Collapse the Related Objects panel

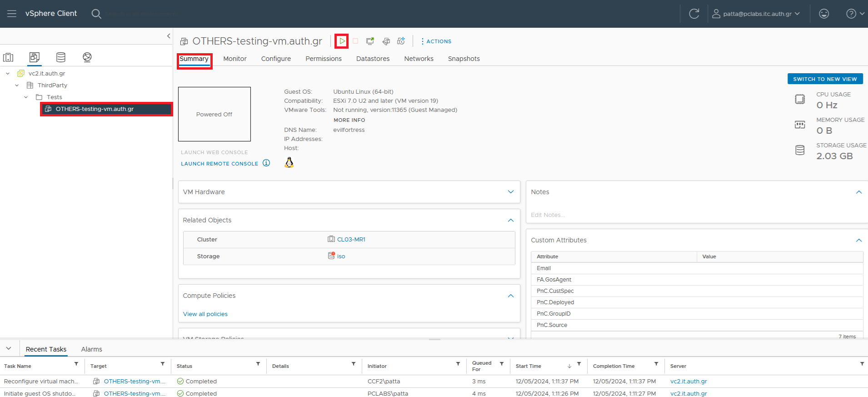click(511, 220)
